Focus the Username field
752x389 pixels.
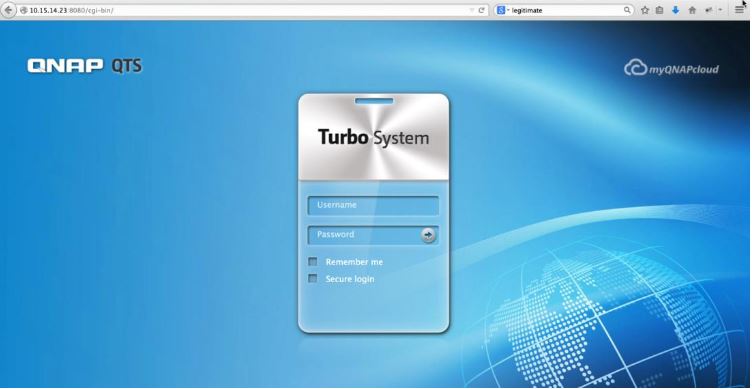[x=373, y=206]
